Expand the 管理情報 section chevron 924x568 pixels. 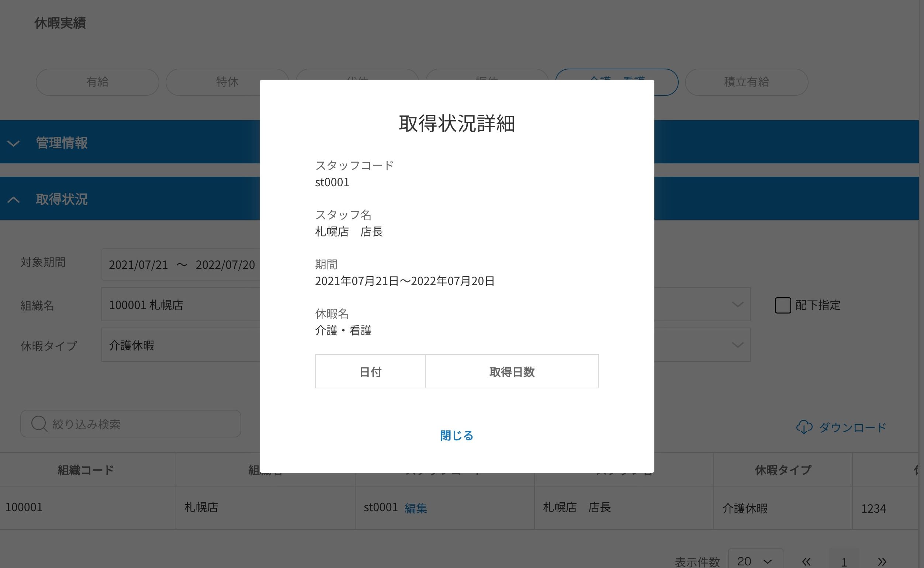14,143
